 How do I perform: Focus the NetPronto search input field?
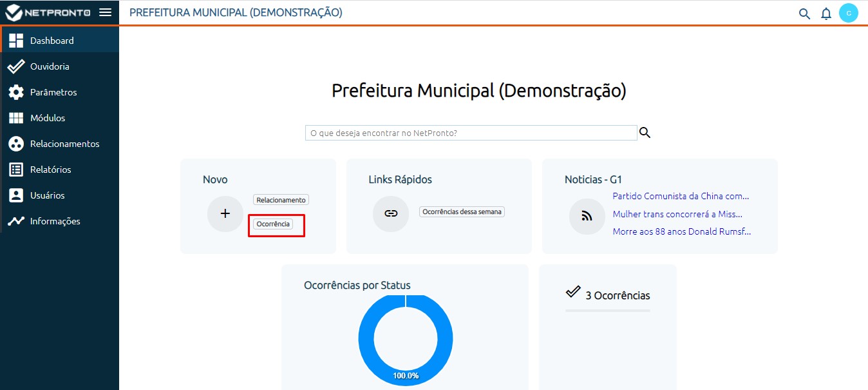tap(471, 133)
